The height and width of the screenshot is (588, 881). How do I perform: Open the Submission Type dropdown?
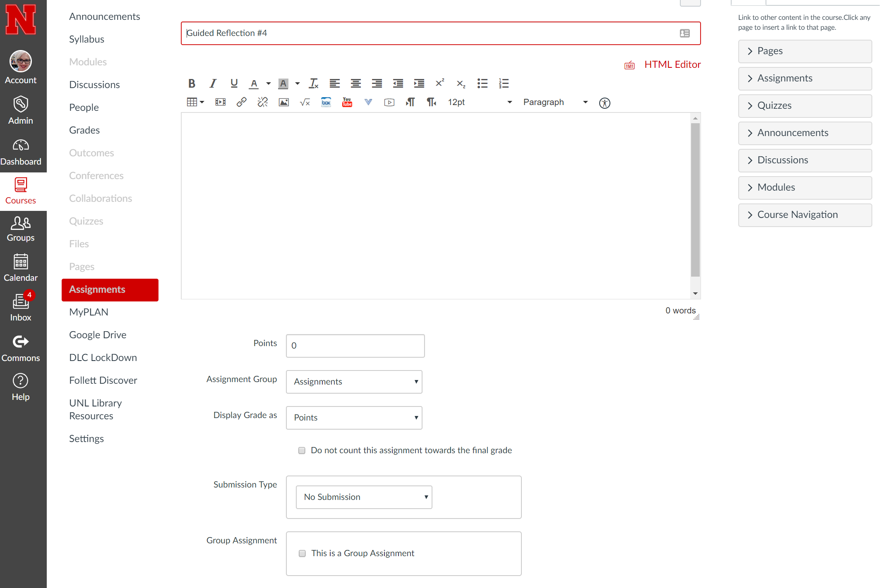tap(364, 497)
